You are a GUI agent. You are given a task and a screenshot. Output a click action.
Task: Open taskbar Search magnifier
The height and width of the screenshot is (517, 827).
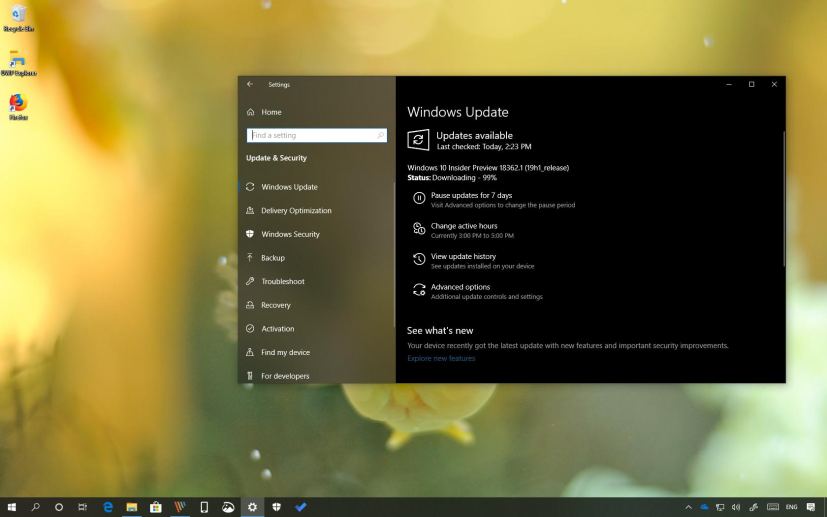[x=35, y=507]
